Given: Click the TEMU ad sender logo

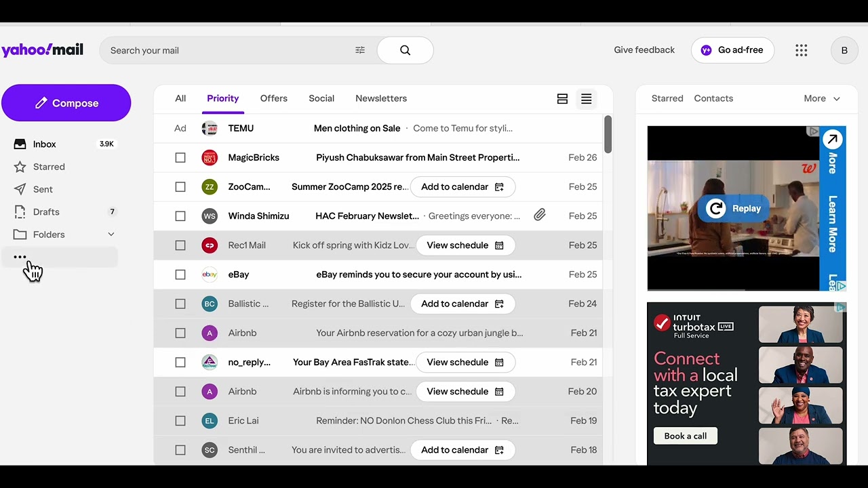Looking at the screenshot, I should [x=210, y=128].
